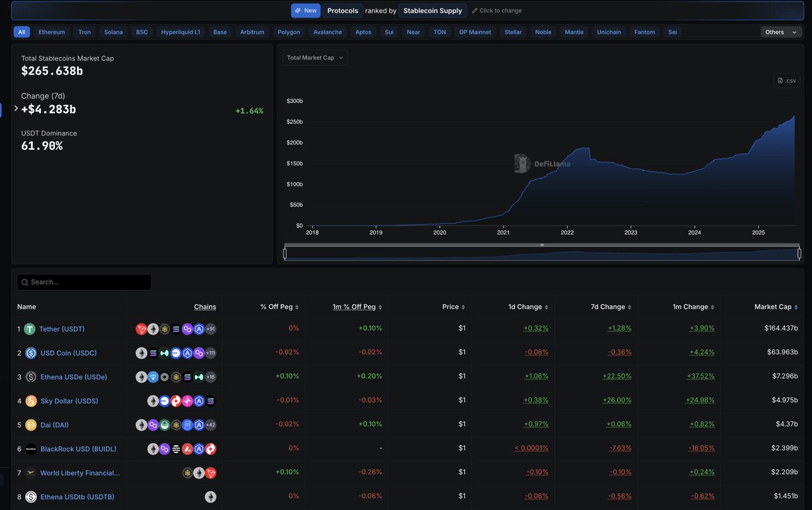Click the Tether (USDT) coin logo
The image size is (812, 510).
[30, 329]
